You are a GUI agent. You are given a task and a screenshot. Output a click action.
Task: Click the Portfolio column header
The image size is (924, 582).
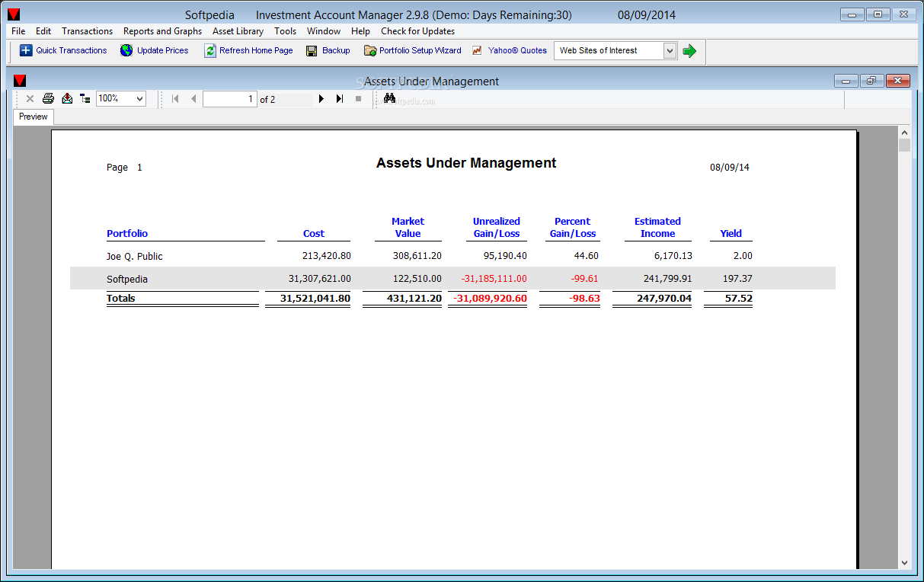[127, 234]
